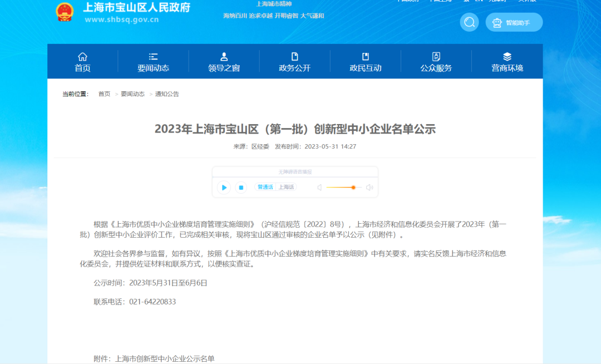The height and width of the screenshot is (364, 601).
Task: Click 通知公告 in the breadcrumb
Action: pyautogui.click(x=167, y=94)
